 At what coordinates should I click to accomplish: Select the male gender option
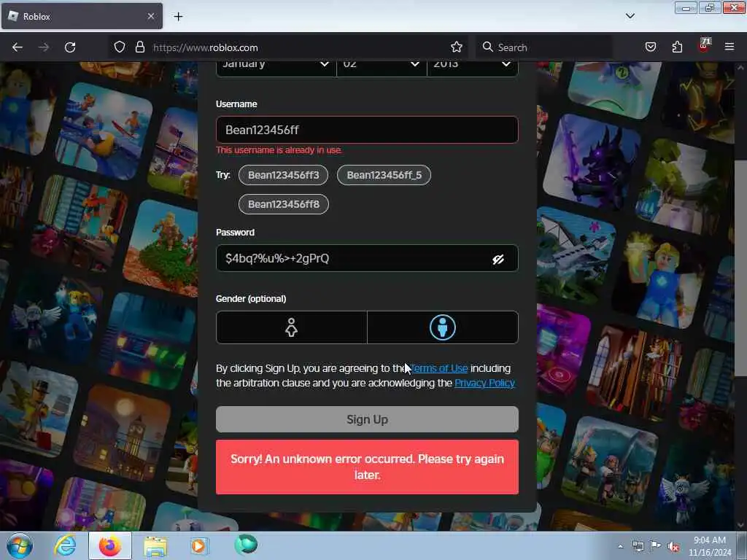click(443, 327)
